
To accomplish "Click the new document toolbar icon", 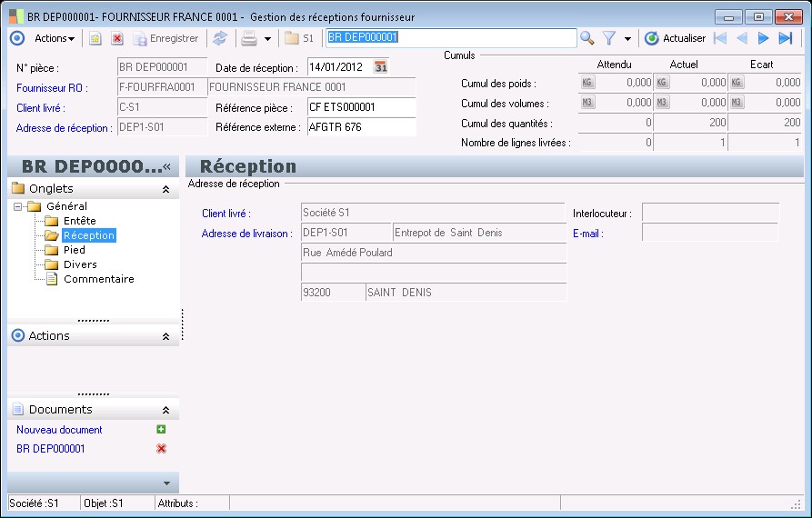I will click(x=95, y=38).
